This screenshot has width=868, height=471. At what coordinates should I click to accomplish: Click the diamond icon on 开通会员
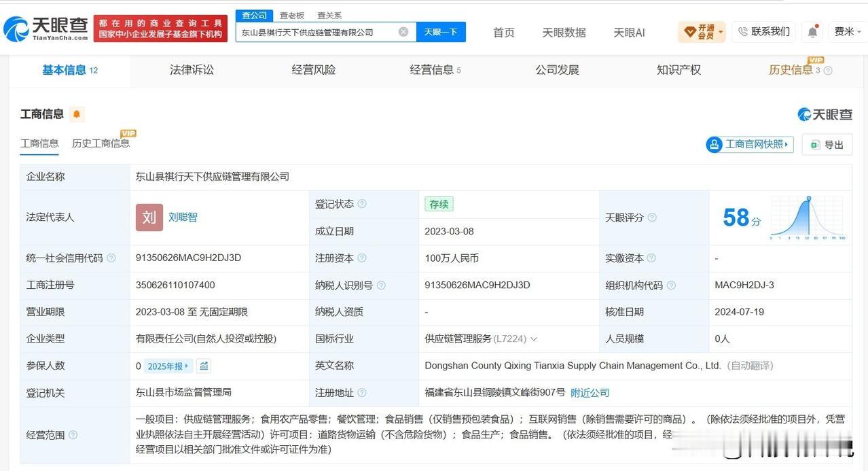click(x=689, y=32)
